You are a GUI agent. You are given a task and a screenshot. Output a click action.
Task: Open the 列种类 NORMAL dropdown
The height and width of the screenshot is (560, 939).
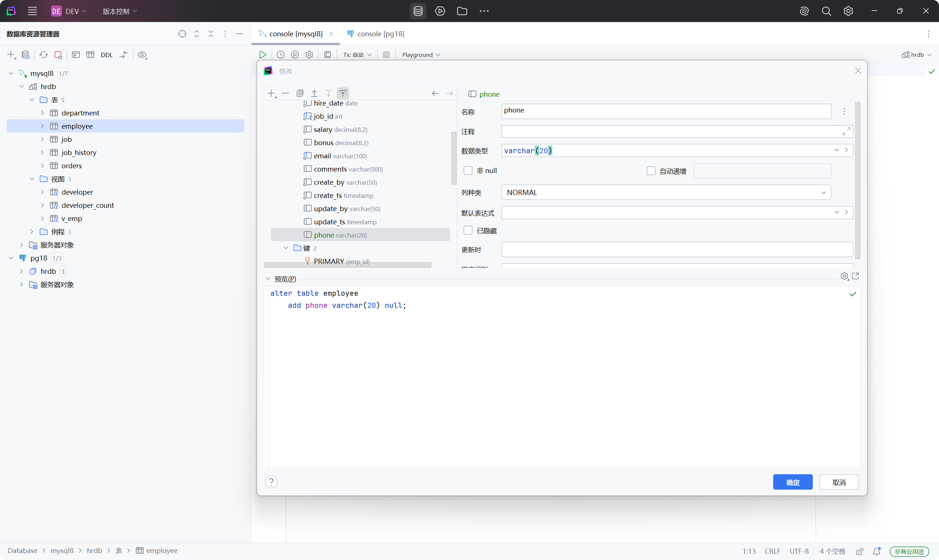666,192
